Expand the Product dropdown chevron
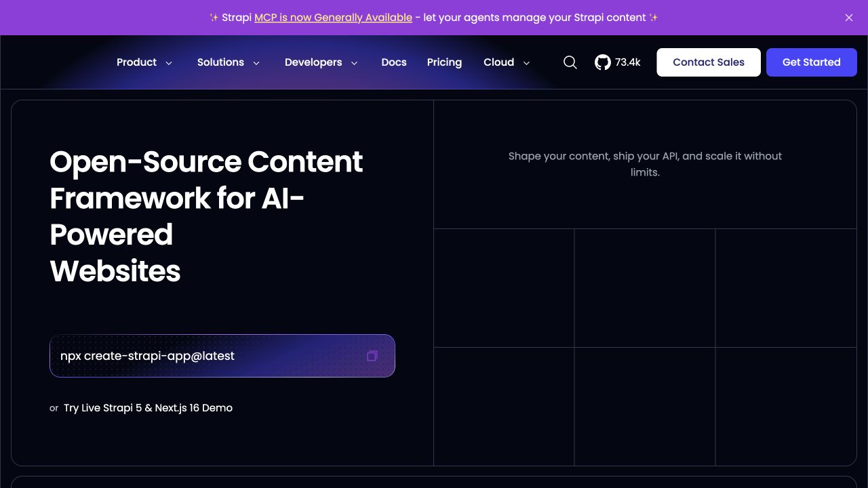Image resolution: width=868 pixels, height=488 pixels. coord(169,63)
